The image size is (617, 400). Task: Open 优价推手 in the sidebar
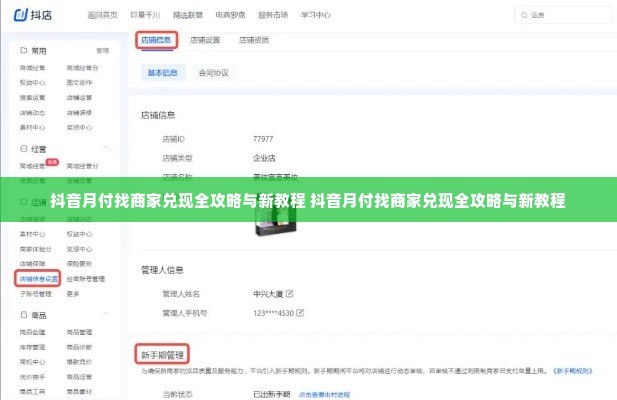click(x=32, y=377)
